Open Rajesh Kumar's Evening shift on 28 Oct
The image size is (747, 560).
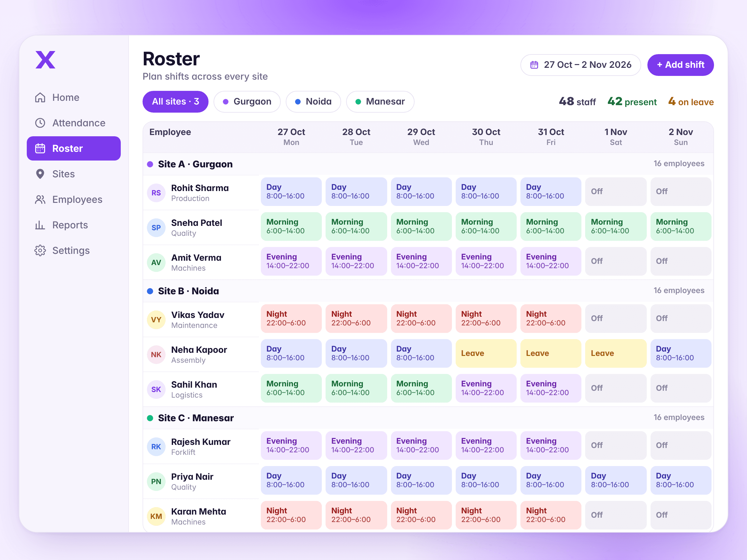[356, 445]
